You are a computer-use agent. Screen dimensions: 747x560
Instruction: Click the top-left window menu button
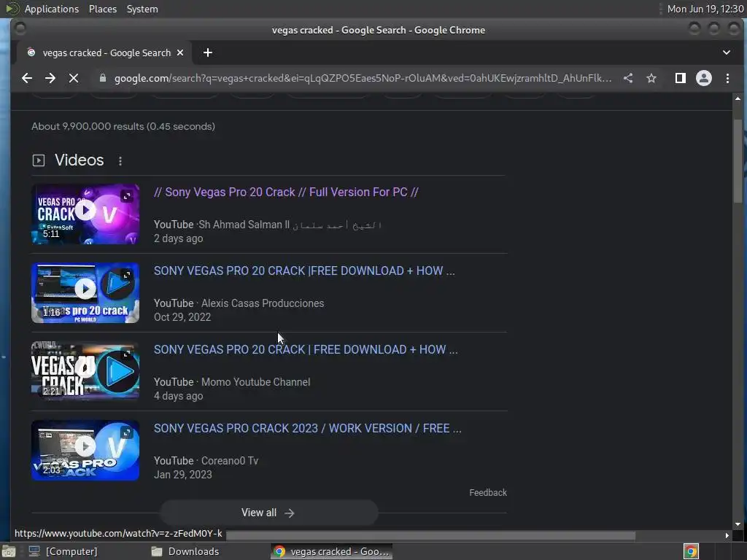20,29
